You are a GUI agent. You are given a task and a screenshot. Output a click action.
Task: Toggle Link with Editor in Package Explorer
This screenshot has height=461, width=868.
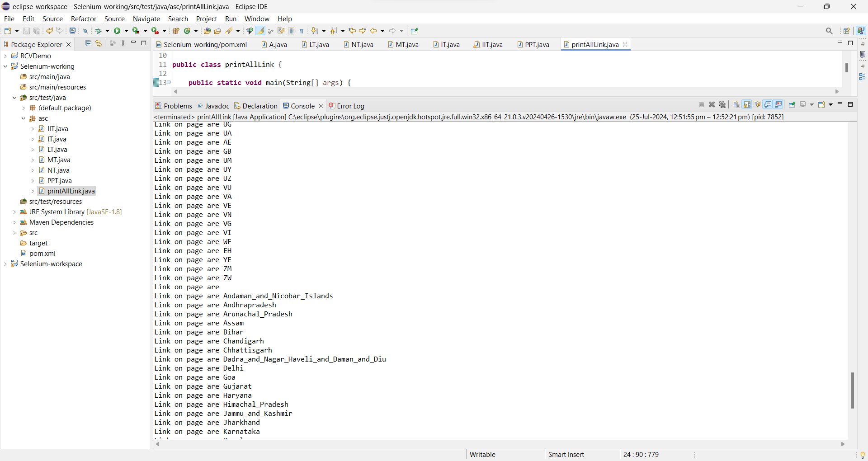pyautogui.click(x=99, y=43)
